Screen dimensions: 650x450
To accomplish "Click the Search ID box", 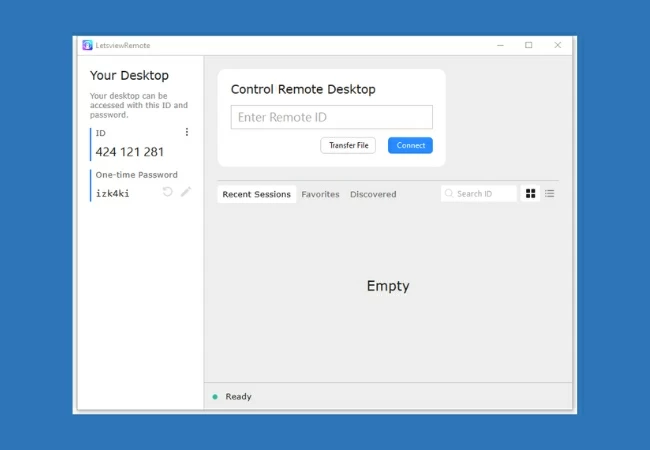I will click(x=479, y=194).
